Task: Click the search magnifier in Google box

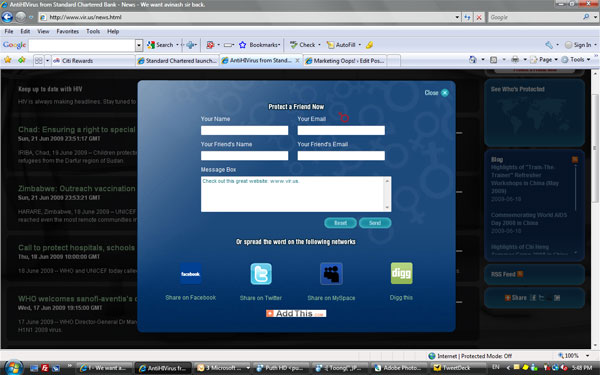Action: click(x=586, y=17)
